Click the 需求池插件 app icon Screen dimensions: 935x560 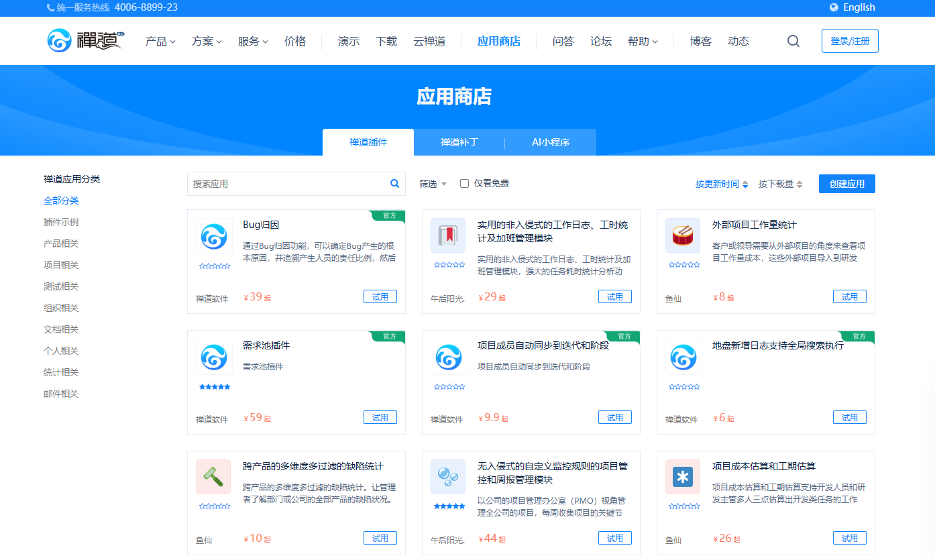point(214,356)
